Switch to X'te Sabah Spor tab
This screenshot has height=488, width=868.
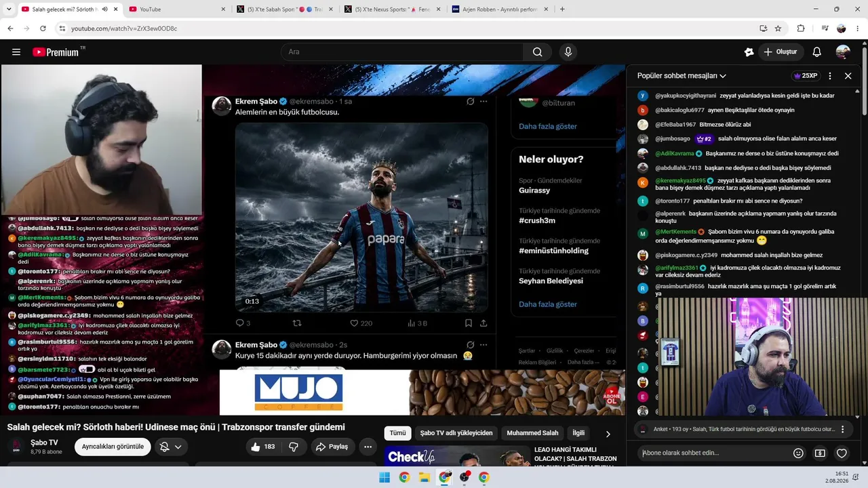[285, 9]
